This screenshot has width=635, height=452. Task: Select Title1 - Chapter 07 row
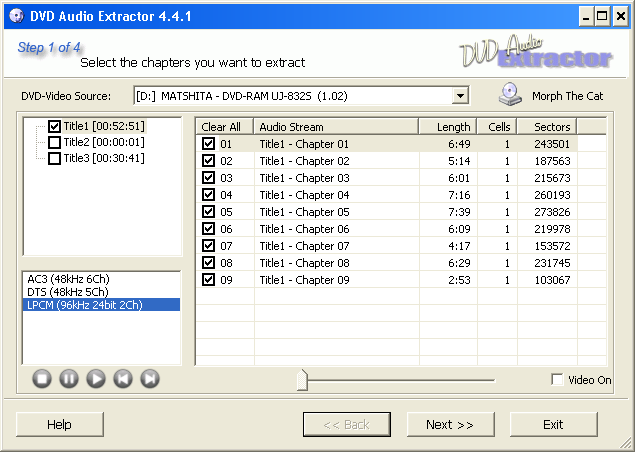click(387, 246)
